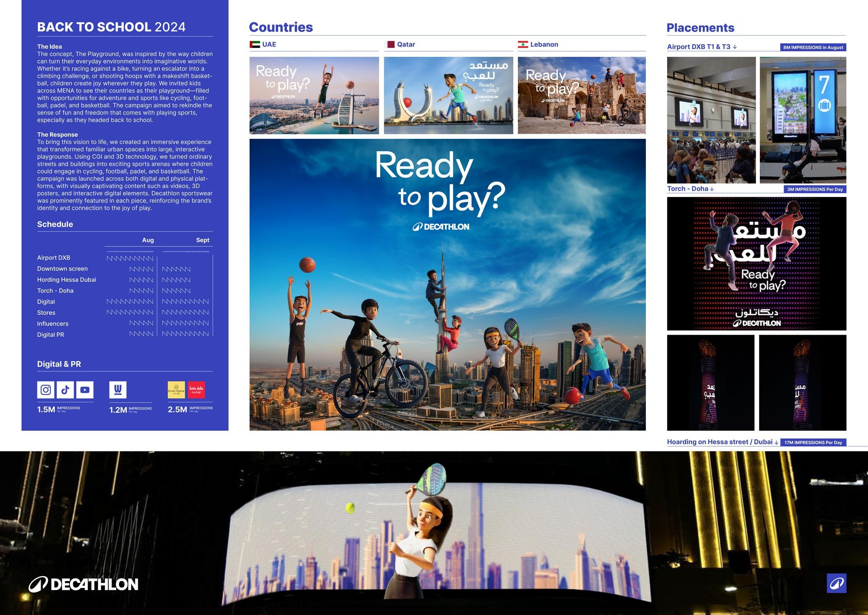Click the UAE flag icon

255,44
